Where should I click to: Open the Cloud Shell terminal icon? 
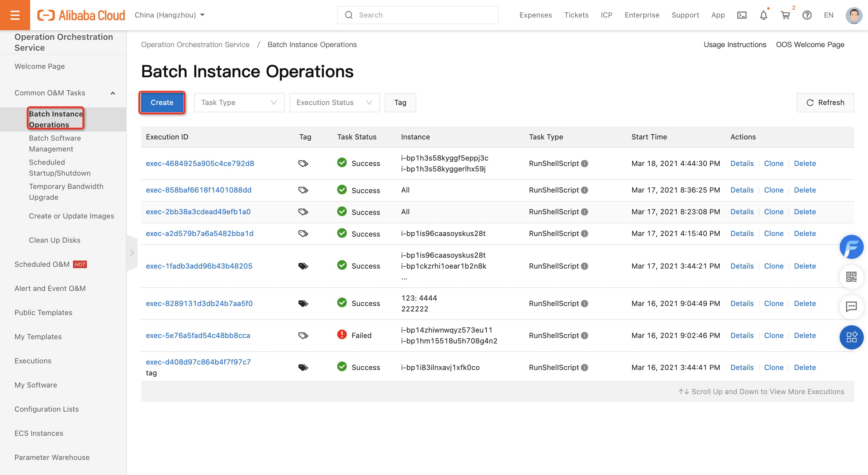pos(742,15)
